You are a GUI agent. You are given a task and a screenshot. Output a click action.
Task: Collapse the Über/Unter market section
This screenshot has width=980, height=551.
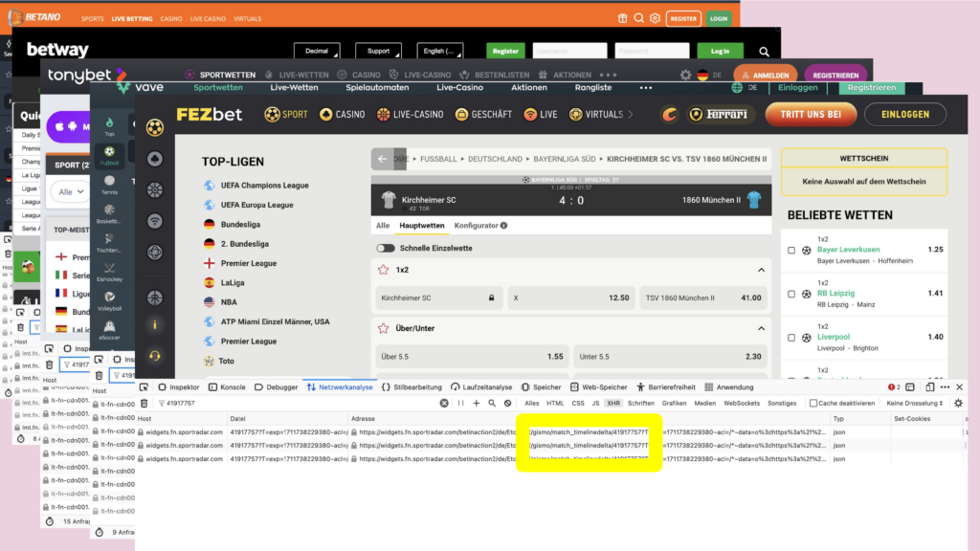coord(761,328)
